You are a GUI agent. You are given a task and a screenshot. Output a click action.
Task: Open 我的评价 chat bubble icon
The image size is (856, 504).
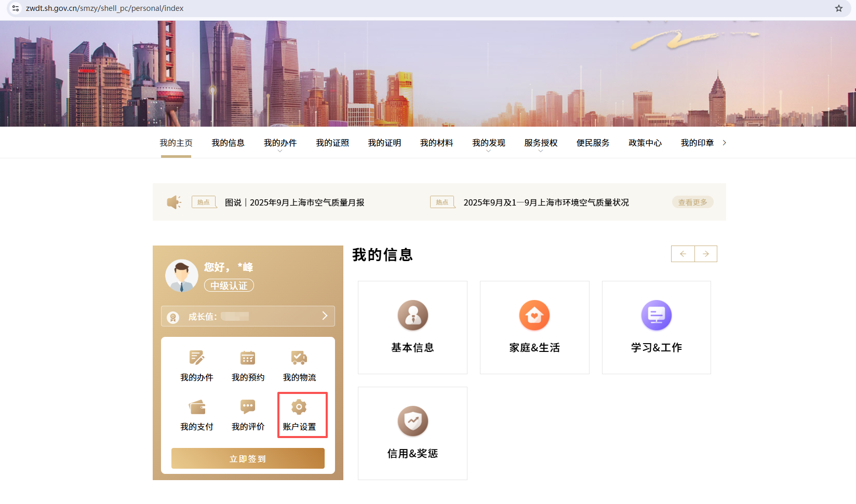point(248,407)
